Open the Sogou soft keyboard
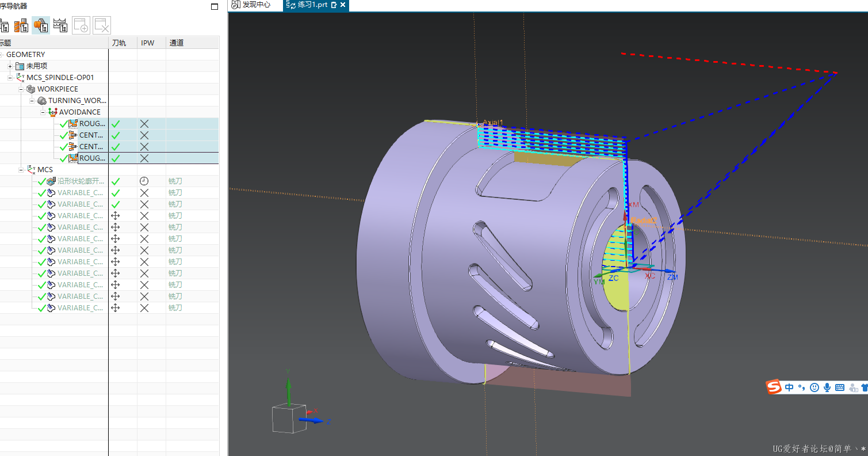This screenshot has width=868, height=456. (x=839, y=387)
